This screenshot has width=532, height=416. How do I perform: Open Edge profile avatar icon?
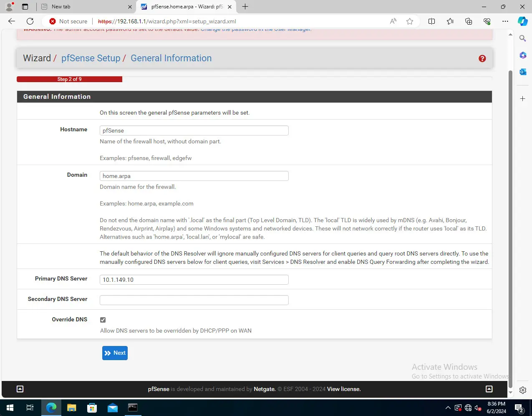tap(9, 7)
